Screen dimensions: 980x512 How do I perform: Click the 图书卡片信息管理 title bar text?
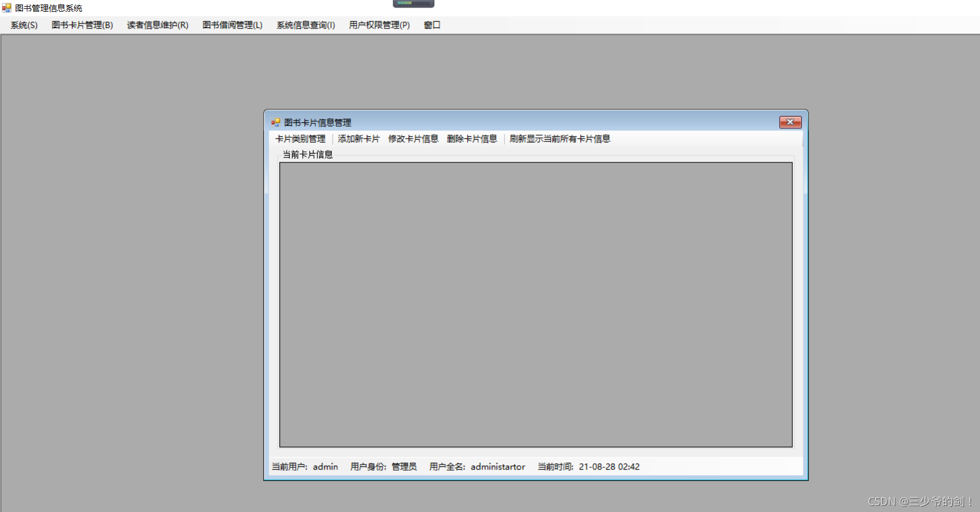click(318, 122)
